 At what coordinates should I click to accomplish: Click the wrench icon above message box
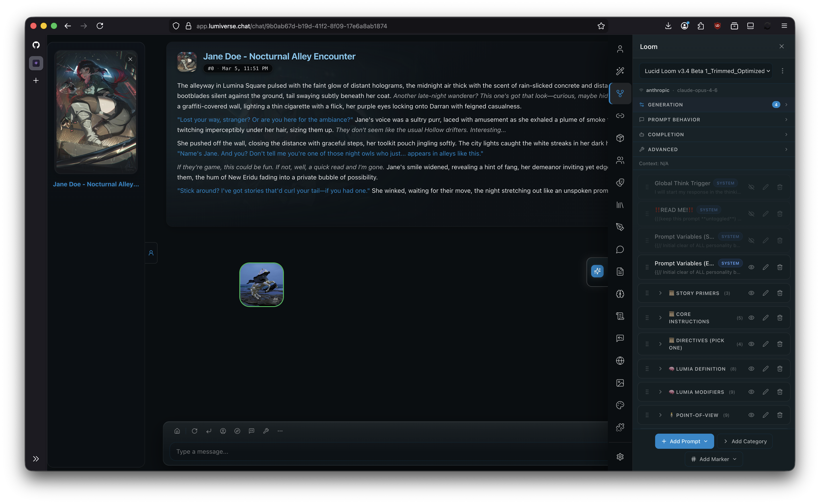pos(266,431)
